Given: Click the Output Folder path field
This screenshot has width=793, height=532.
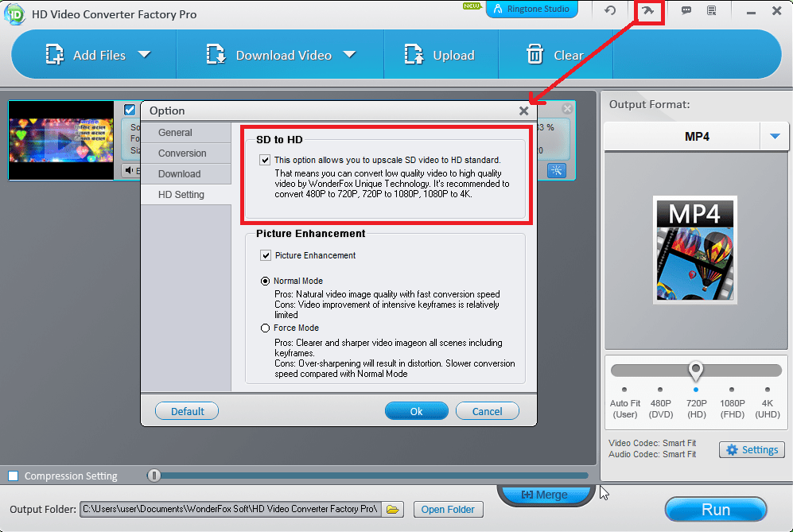Looking at the screenshot, I should 230,509.
